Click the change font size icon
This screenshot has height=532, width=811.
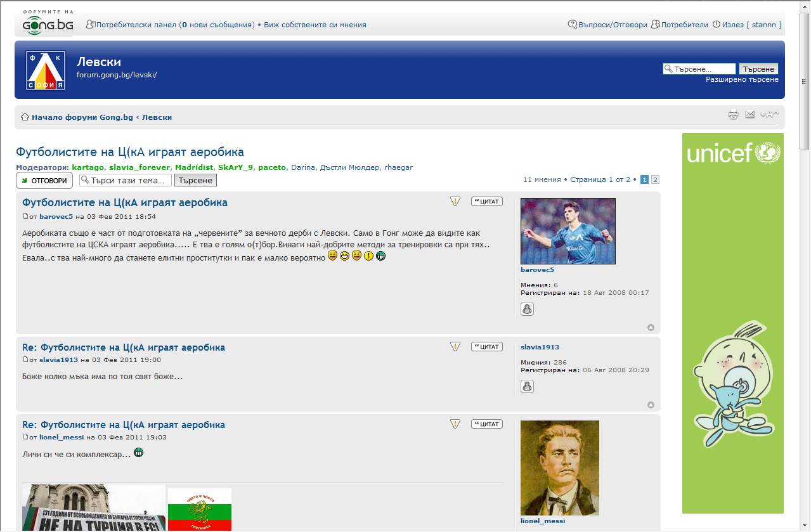(x=769, y=115)
